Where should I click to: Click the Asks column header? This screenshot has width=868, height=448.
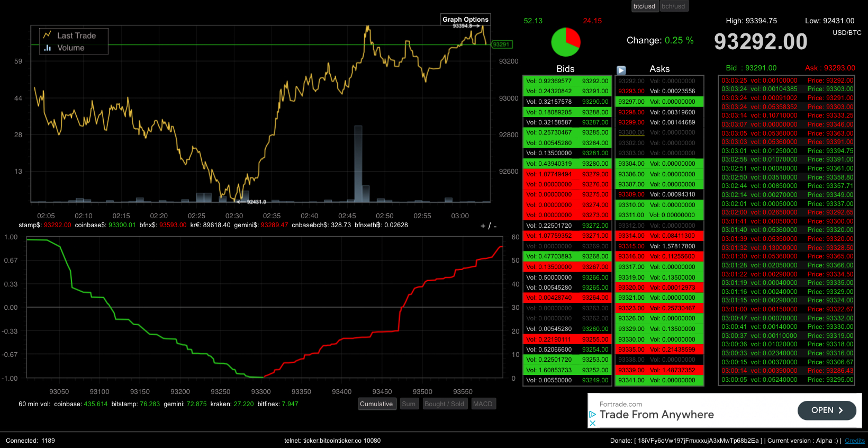tap(659, 69)
